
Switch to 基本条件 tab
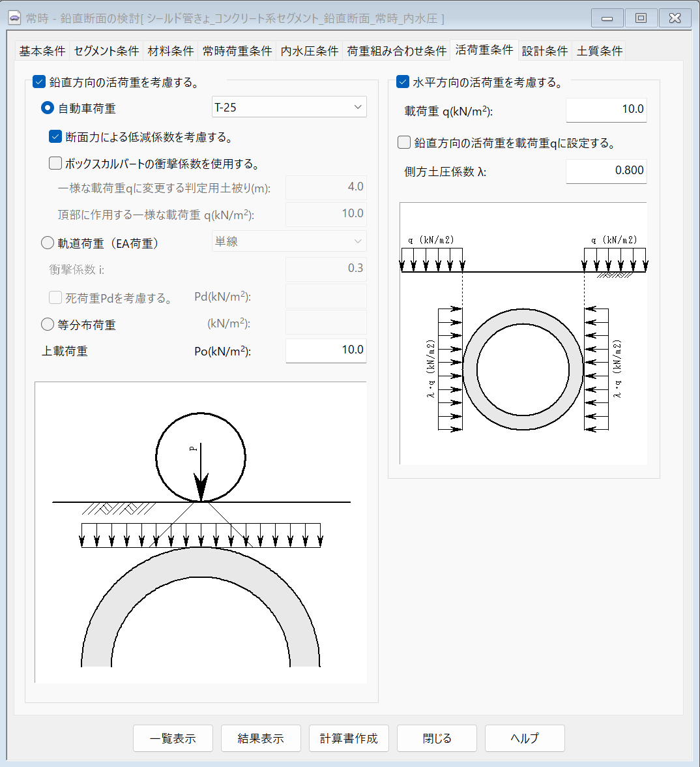coord(42,51)
